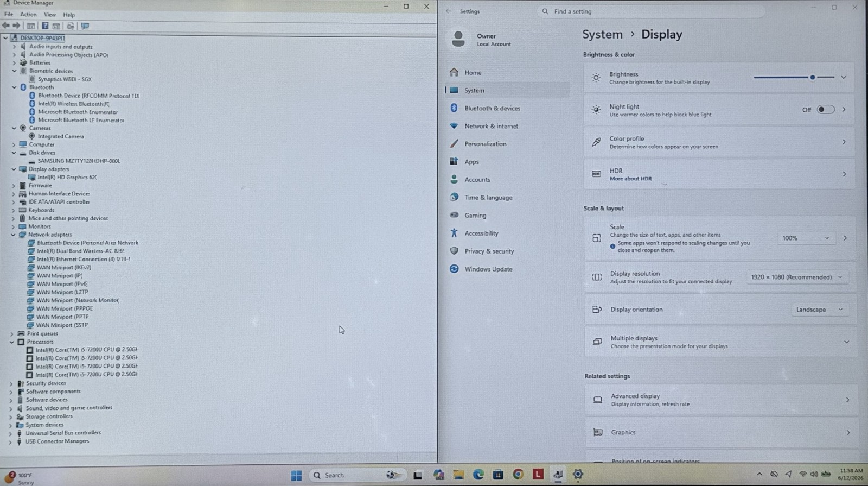Collapse the Bluetooth category in Device Manager
This screenshot has width=868, height=486.
(14, 87)
